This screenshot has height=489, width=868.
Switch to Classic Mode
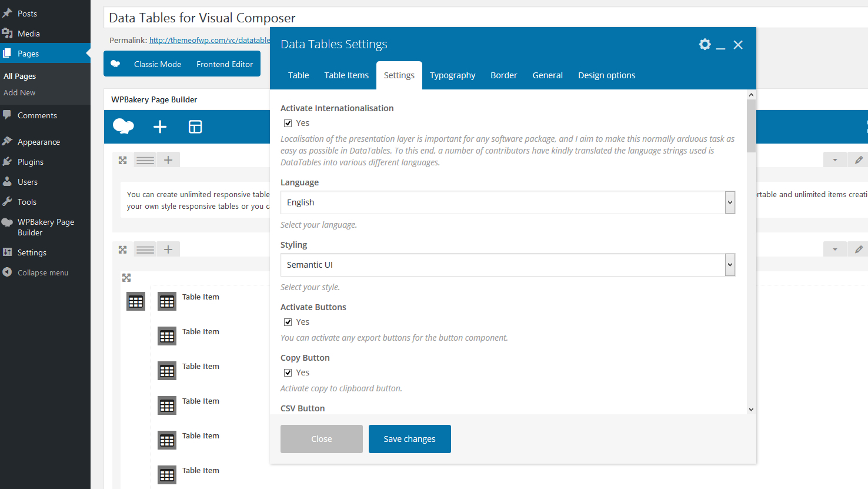tap(158, 64)
